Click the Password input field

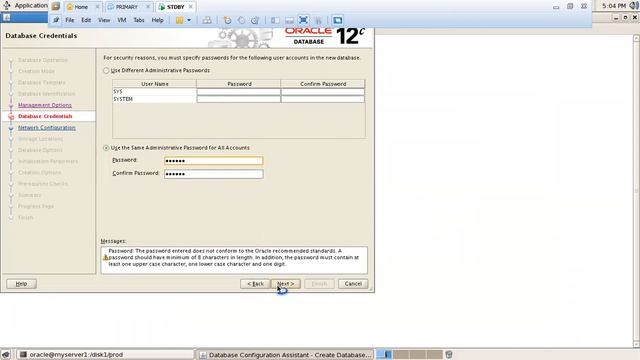[213, 161]
